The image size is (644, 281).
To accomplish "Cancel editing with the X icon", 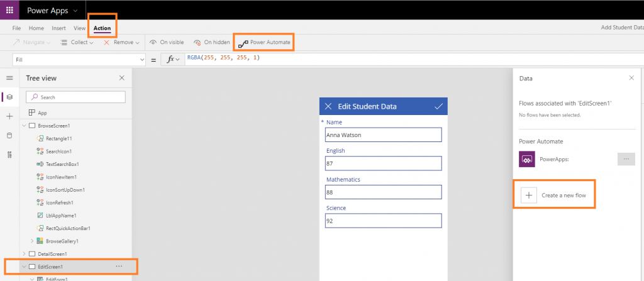I will 328,106.
